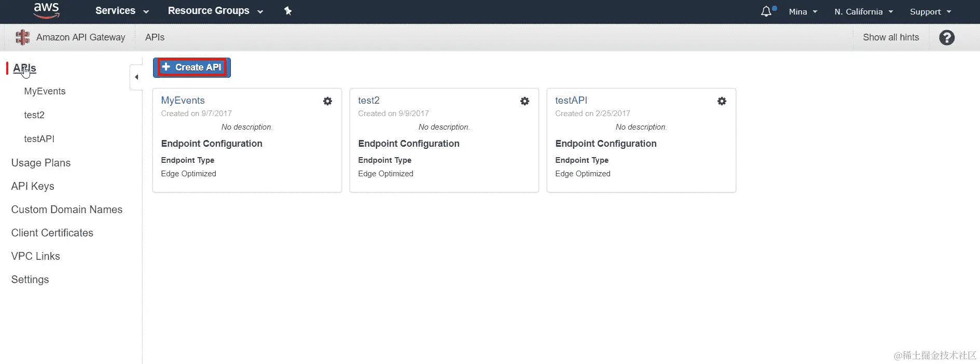
Task: Open API Keys section
Action: tap(33, 186)
